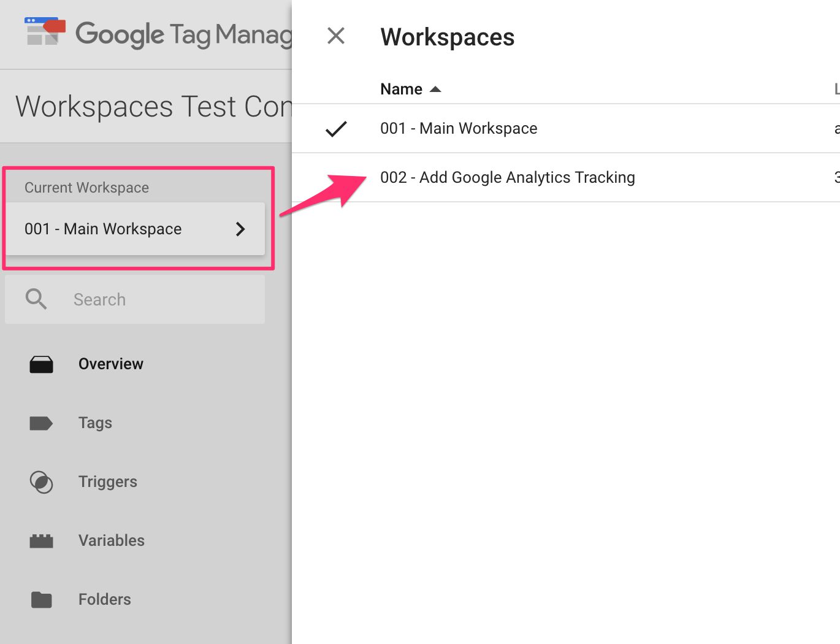
Task: Click the Current Workspace label
Action: click(86, 188)
